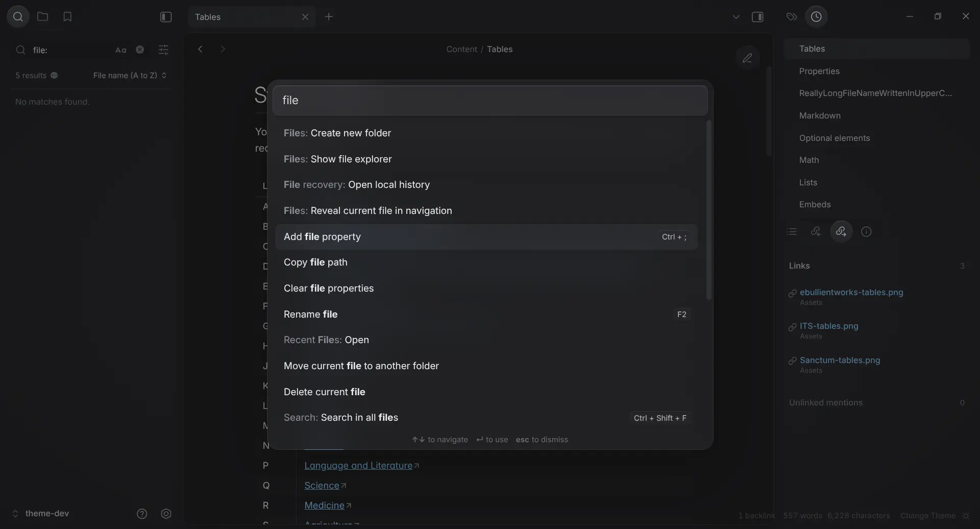Open the theme-dev vault switcher
Screen dimensions: 980x529
(41, 514)
